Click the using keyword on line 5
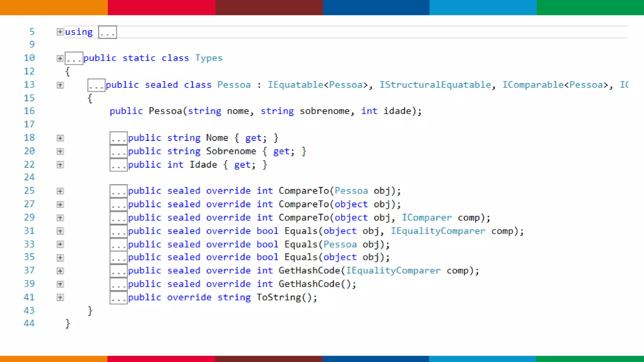Screen dimensions: 644x362 tap(79, 32)
